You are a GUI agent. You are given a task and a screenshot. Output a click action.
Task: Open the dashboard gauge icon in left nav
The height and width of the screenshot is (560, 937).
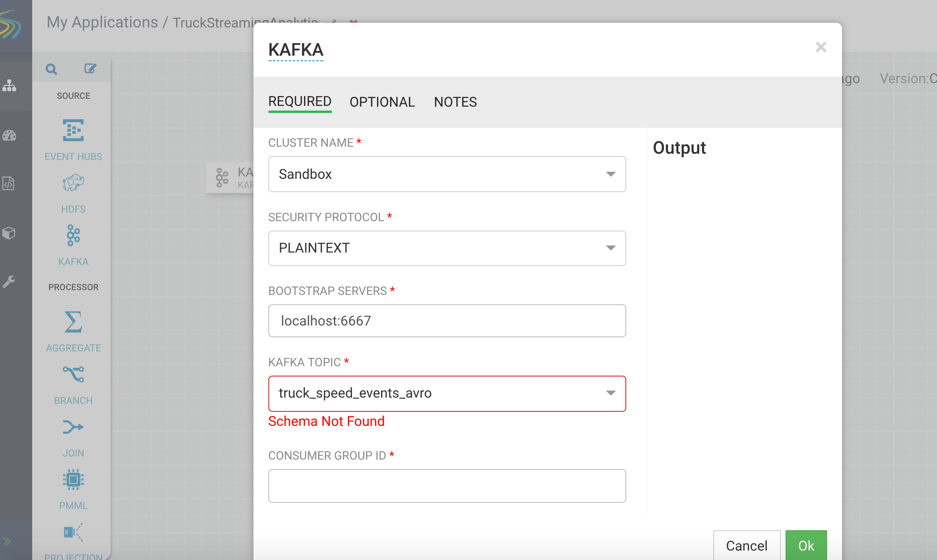[9, 136]
